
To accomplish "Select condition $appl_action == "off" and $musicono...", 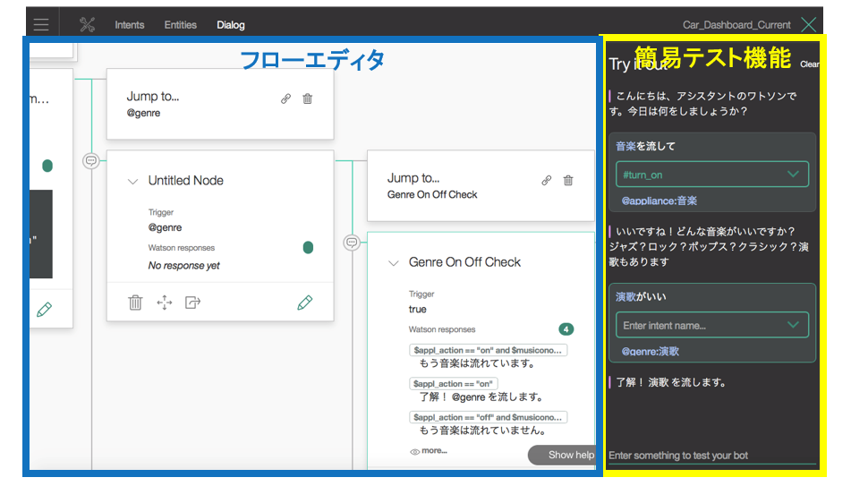I will pyautogui.click(x=488, y=417).
